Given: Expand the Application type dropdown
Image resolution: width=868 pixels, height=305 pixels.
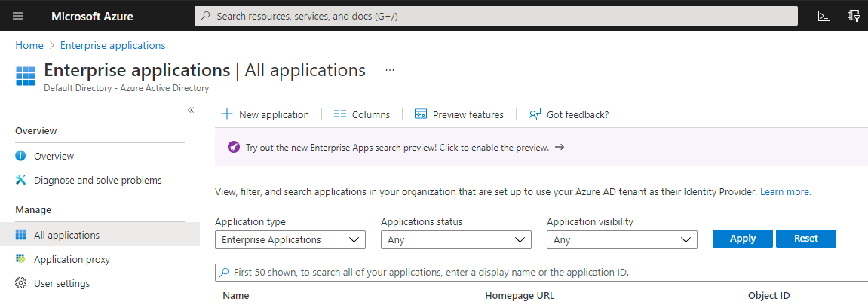Looking at the screenshot, I should click(x=290, y=239).
